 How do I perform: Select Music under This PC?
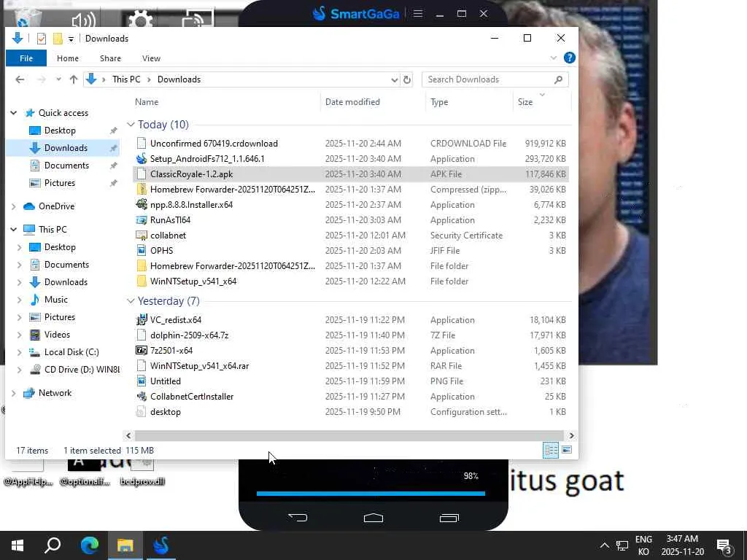[56, 300]
